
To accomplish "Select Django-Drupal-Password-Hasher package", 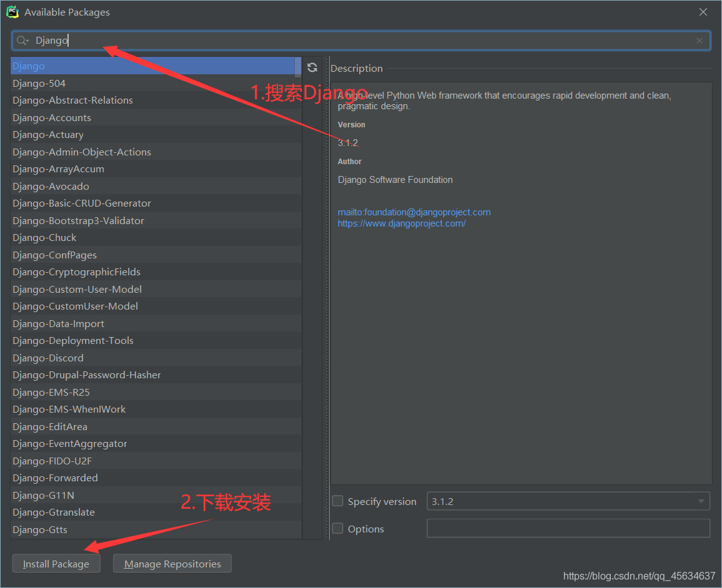I will coord(156,375).
